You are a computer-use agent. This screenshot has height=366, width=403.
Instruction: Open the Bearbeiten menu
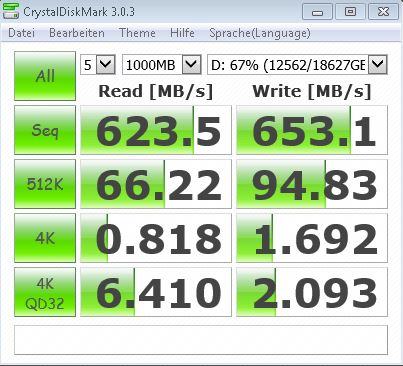tap(77, 33)
